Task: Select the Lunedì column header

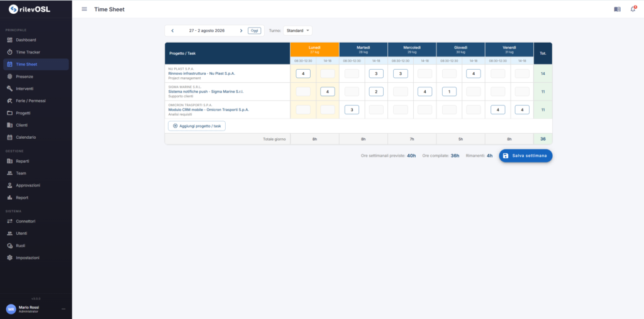Action: (314, 50)
